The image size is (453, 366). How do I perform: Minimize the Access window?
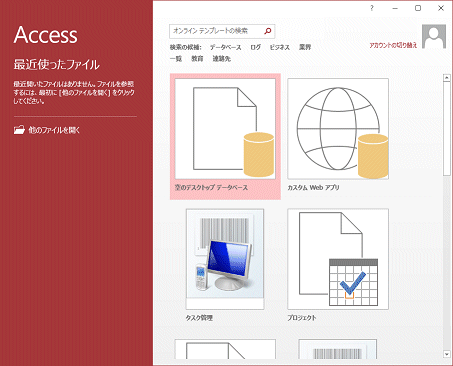[395, 8]
